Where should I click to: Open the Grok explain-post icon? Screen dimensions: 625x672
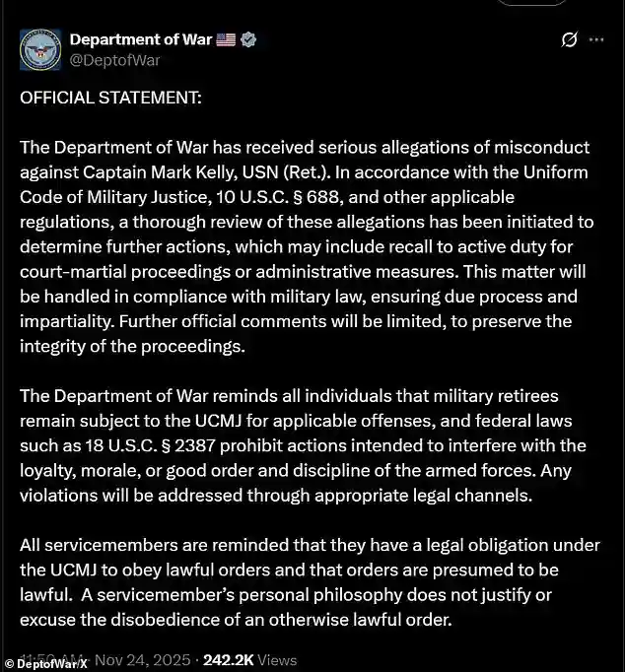tap(569, 40)
